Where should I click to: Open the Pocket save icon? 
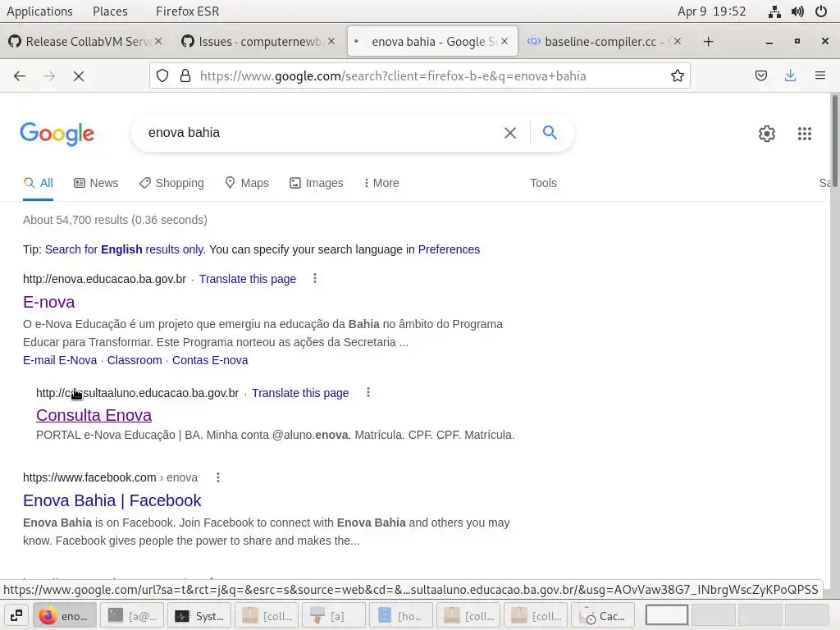click(760, 76)
